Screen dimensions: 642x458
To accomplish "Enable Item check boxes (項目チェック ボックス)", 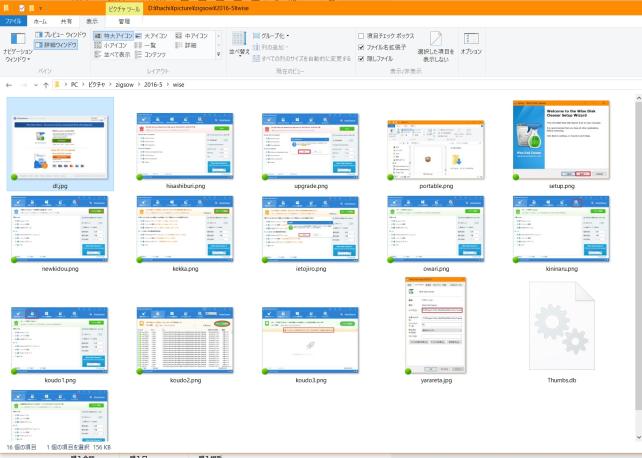I will pos(362,35).
